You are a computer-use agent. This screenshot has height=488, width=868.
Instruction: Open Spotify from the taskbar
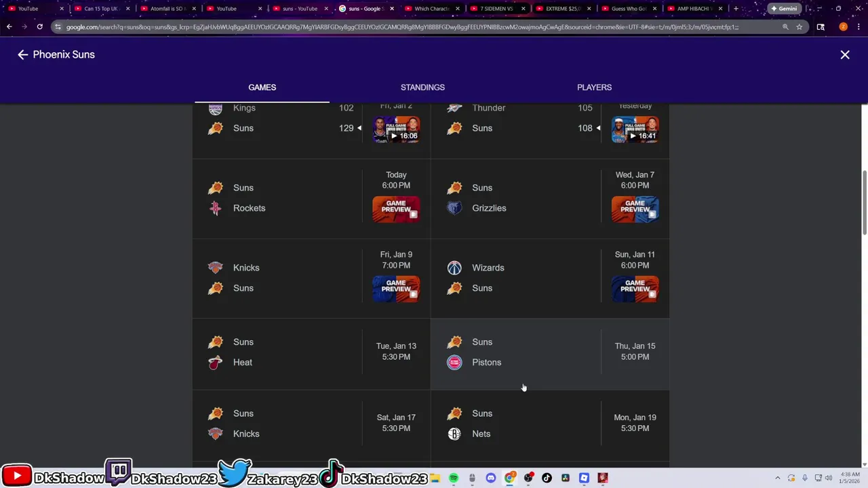pos(453,479)
